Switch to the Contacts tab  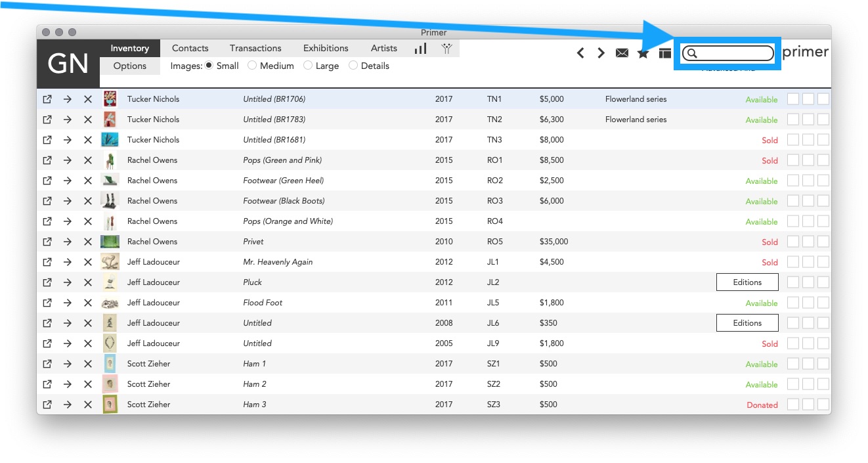(190, 48)
